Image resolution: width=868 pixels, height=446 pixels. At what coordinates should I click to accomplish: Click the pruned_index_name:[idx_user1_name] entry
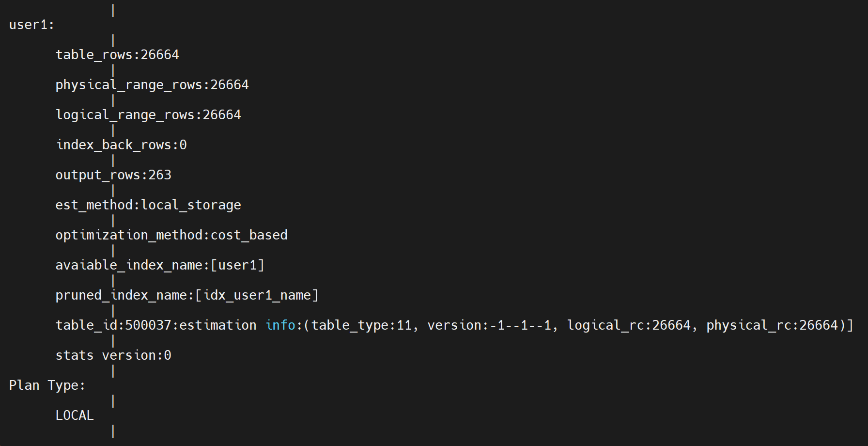[x=187, y=295]
